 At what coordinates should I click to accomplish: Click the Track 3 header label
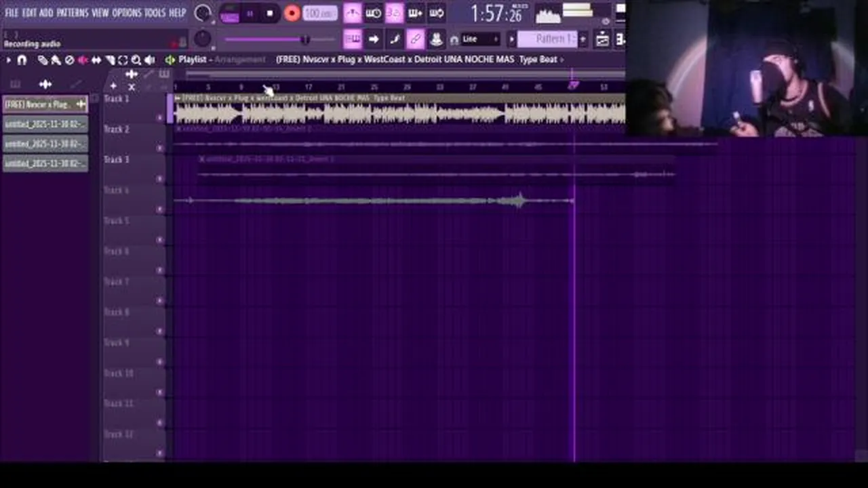(x=117, y=160)
